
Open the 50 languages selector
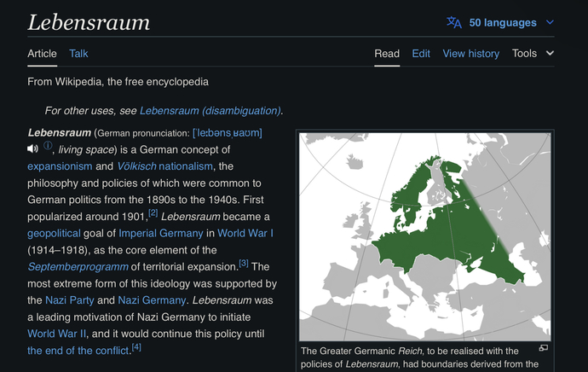click(500, 22)
